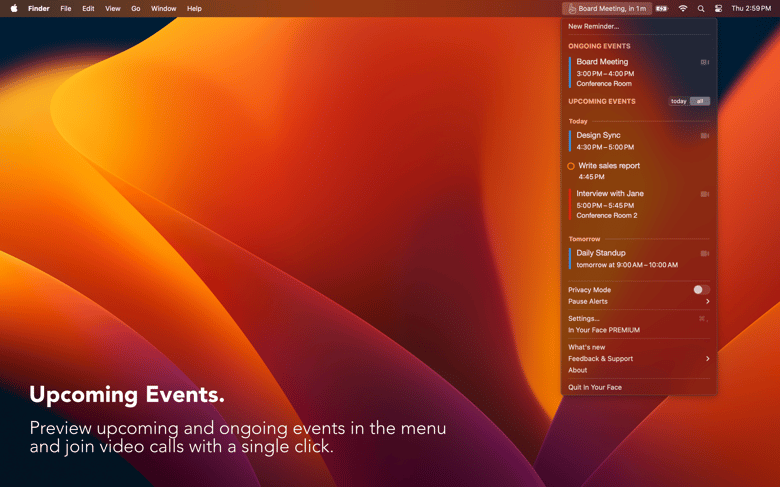Open the Interview with Jane event
The height and width of the screenshot is (487, 780).
[639, 204]
